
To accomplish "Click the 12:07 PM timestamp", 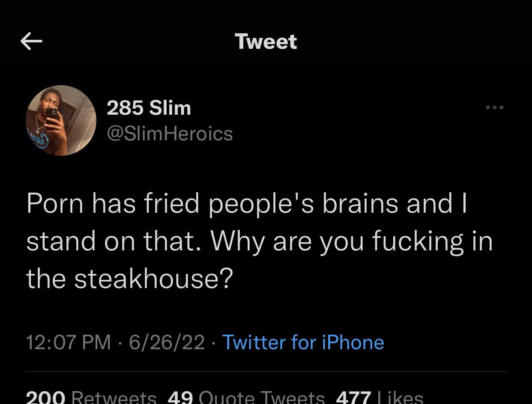I will pyautogui.click(x=68, y=342).
